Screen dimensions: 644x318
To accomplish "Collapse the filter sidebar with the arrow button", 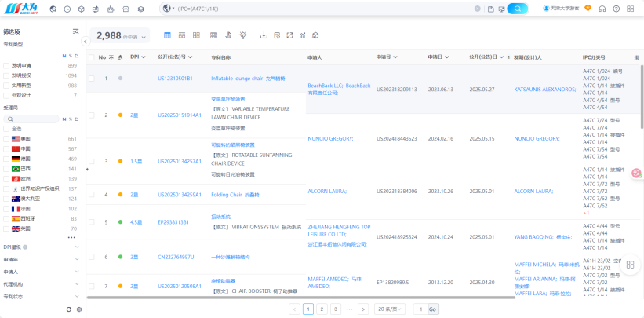I will pyautogui.click(x=86, y=41).
